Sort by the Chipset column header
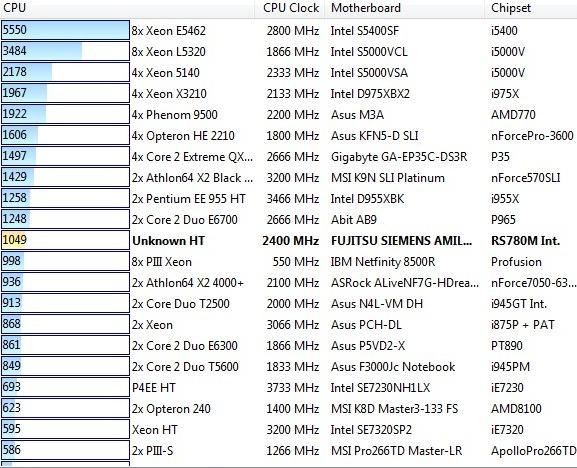577x468 pixels. pyautogui.click(x=531, y=8)
